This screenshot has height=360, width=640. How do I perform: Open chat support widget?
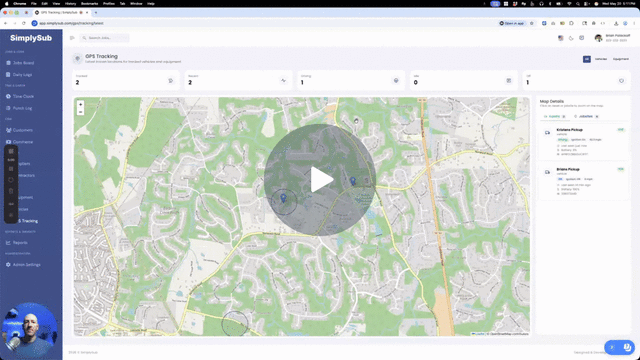pyautogui.click(x=619, y=347)
